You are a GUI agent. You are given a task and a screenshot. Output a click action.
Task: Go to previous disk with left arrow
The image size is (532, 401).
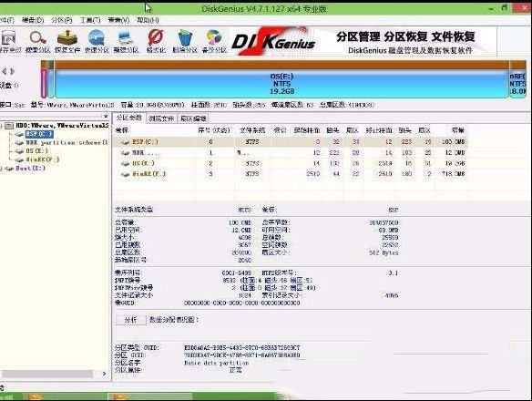5,71
